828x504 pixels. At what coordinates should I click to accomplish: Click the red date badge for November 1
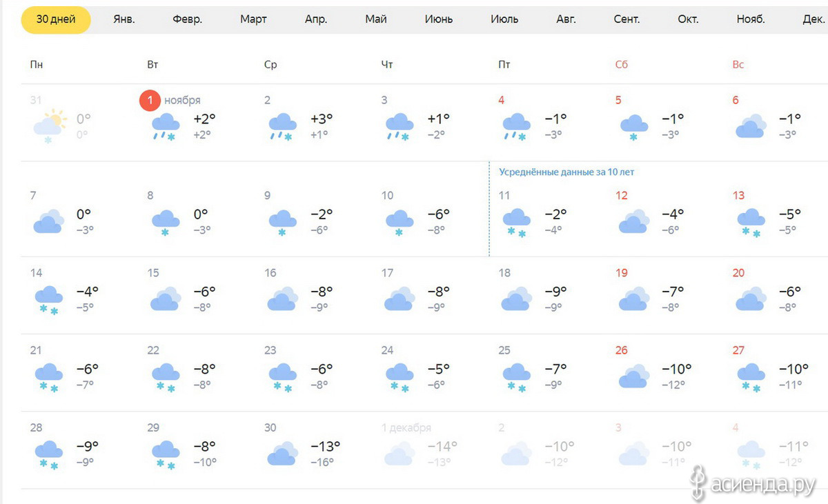(x=150, y=100)
